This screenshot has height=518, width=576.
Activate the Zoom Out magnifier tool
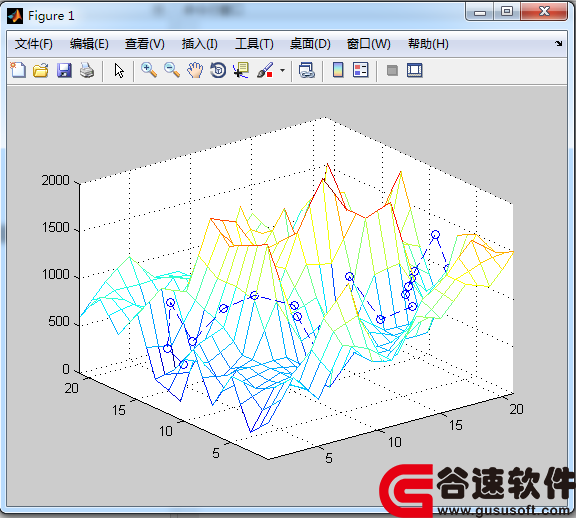pos(172,70)
